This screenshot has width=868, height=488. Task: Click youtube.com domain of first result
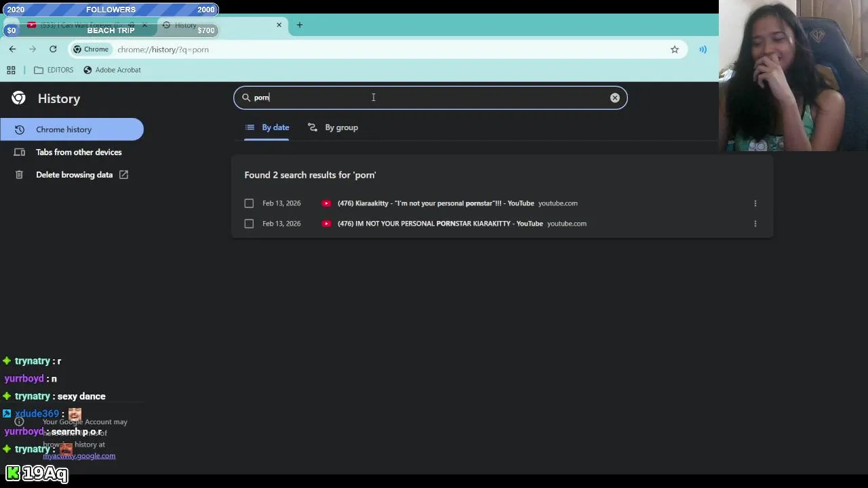(x=557, y=203)
